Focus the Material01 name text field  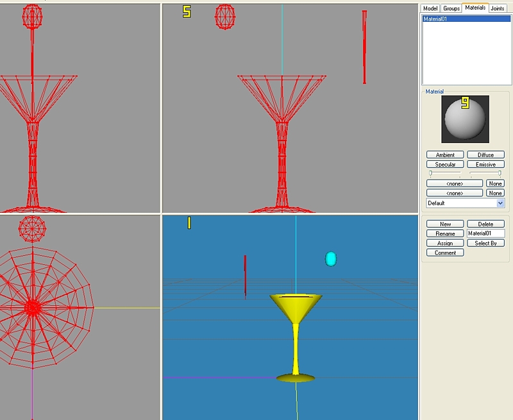(485, 234)
